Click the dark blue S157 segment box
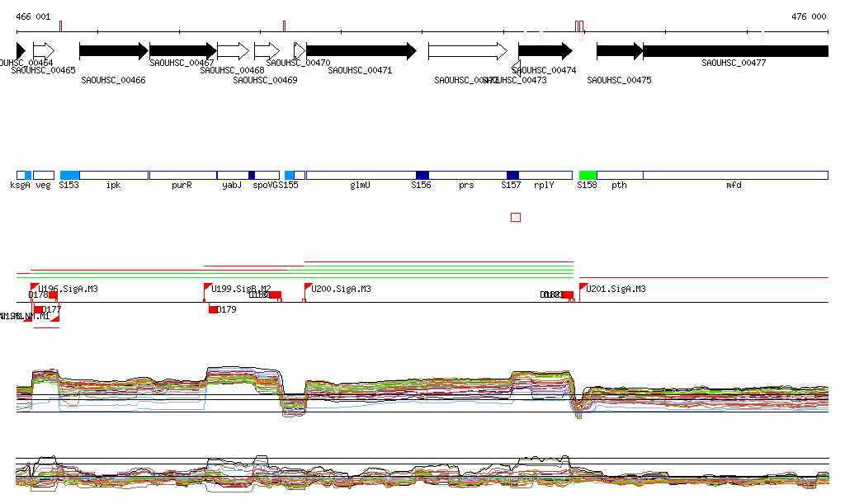845x504 pixels. point(512,176)
